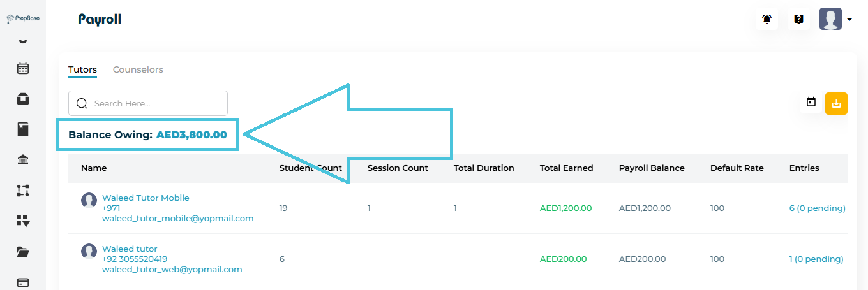Open the 6 (0 pending) entries link
This screenshot has height=290, width=868.
[x=817, y=208]
